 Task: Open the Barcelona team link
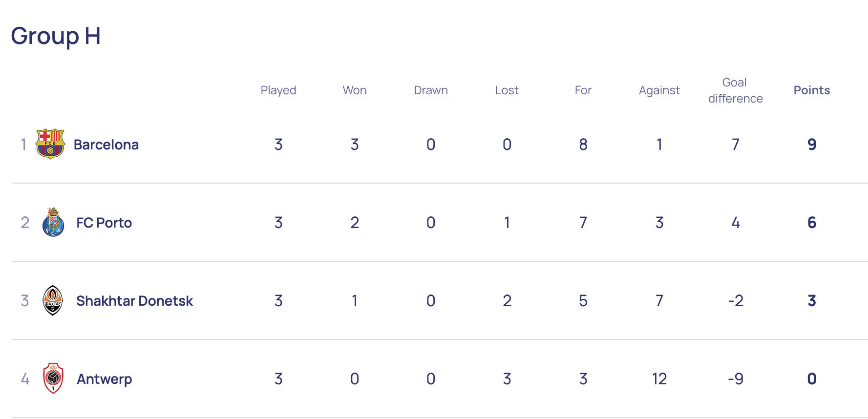pyautogui.click(x=106, y=145)
